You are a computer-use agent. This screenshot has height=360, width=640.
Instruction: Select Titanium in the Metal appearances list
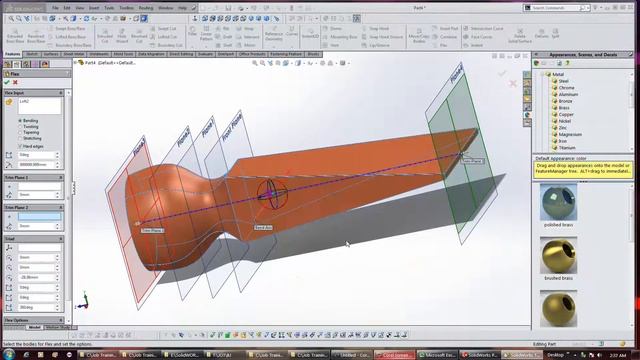click(x=567, y=148)
